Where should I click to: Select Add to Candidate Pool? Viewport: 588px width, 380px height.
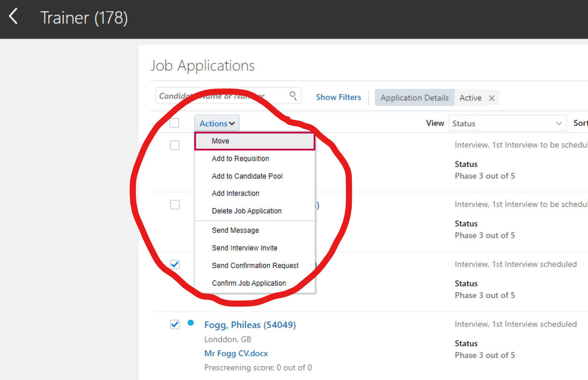click(x=247, y=176)
